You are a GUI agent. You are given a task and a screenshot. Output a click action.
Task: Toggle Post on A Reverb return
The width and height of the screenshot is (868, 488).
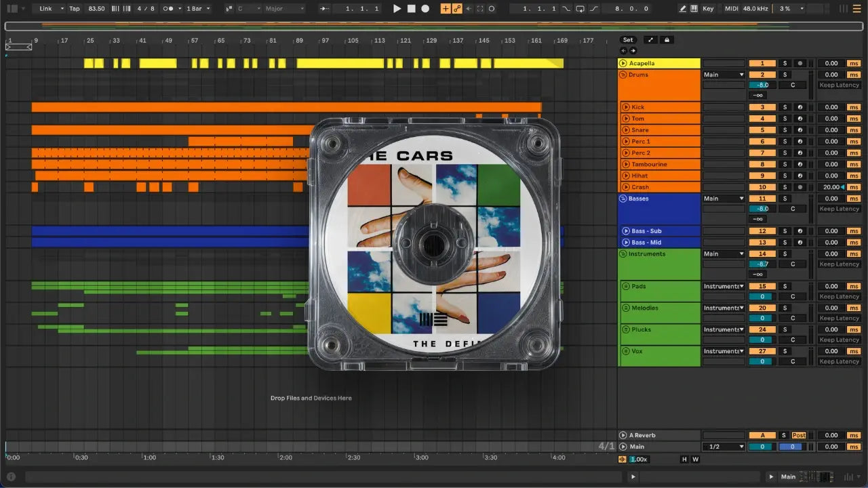[x=799, y=435]
